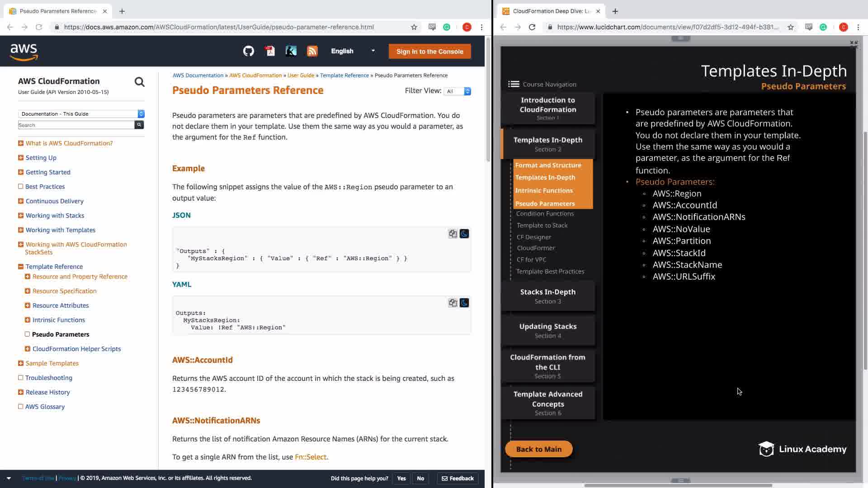Copy the JSON code snippet

coord(453,234)
